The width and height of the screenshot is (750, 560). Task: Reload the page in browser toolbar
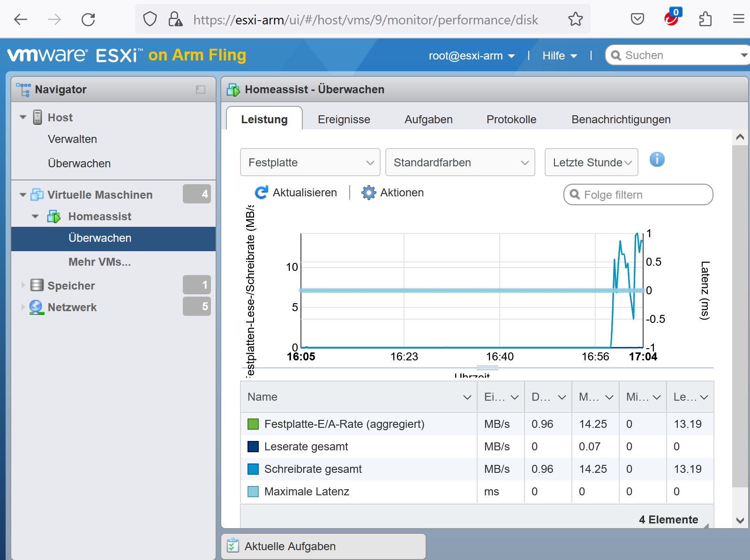point(88,20)
